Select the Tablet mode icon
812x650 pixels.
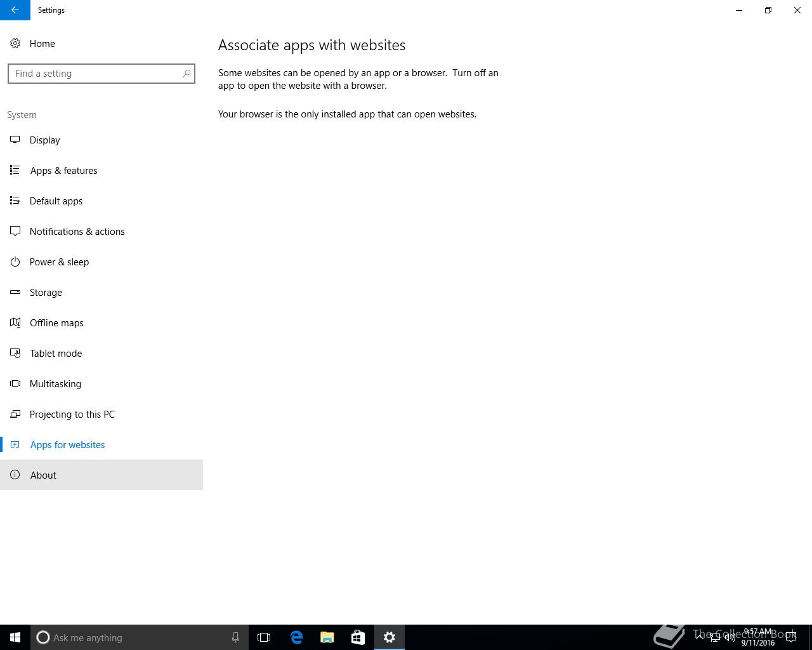tap(15, 353)
